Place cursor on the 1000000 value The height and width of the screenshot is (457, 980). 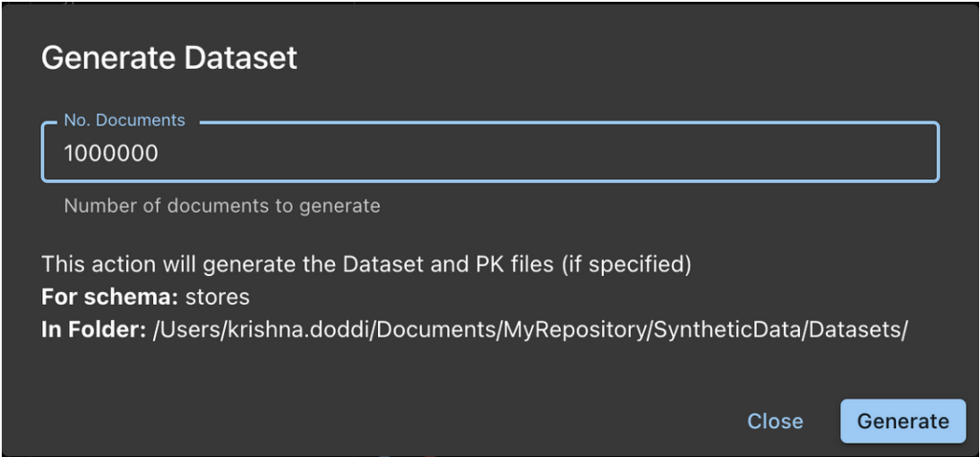pos(111,153)
